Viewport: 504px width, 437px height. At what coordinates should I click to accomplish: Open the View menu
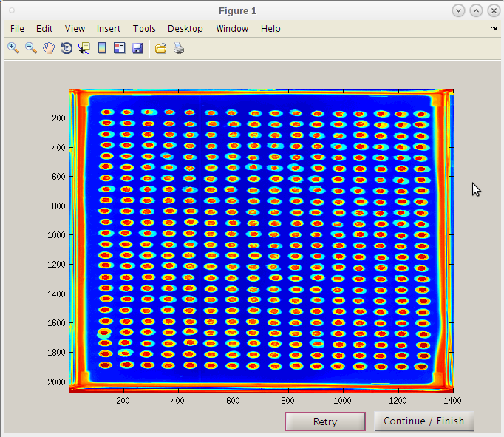pyautogui.click(x=75, y=29)
